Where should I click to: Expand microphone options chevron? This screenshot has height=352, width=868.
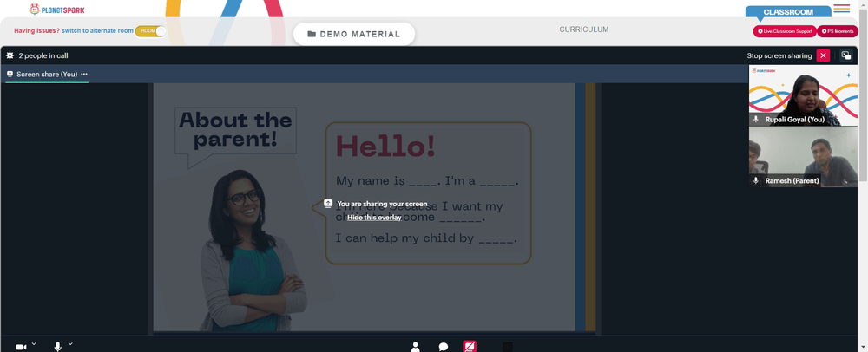(x=70, y=343)
